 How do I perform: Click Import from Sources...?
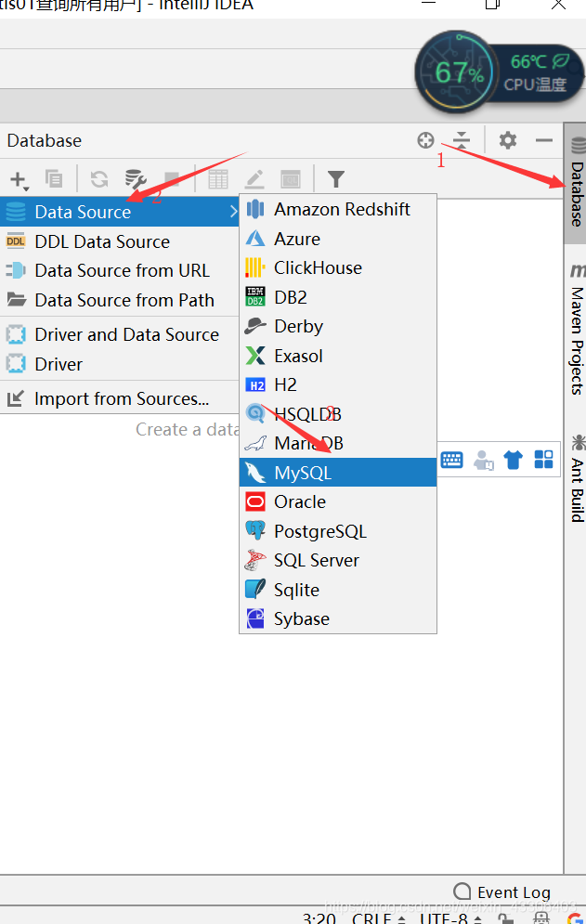pos(119,399)
